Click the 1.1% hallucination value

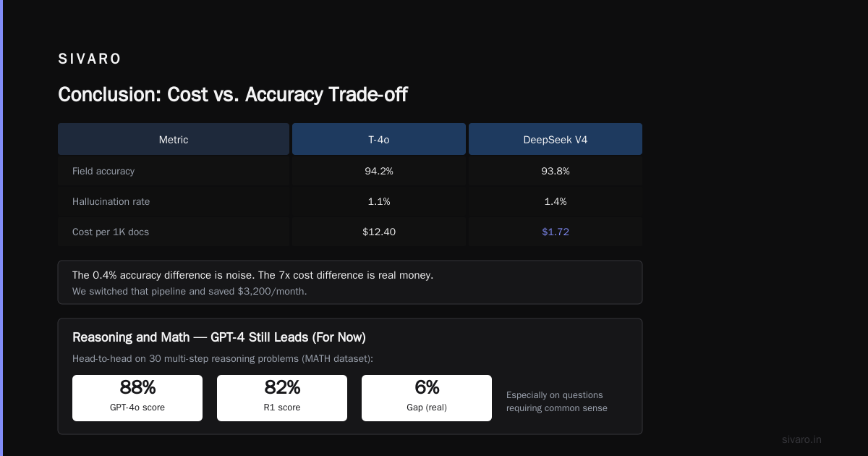point(379,202)
